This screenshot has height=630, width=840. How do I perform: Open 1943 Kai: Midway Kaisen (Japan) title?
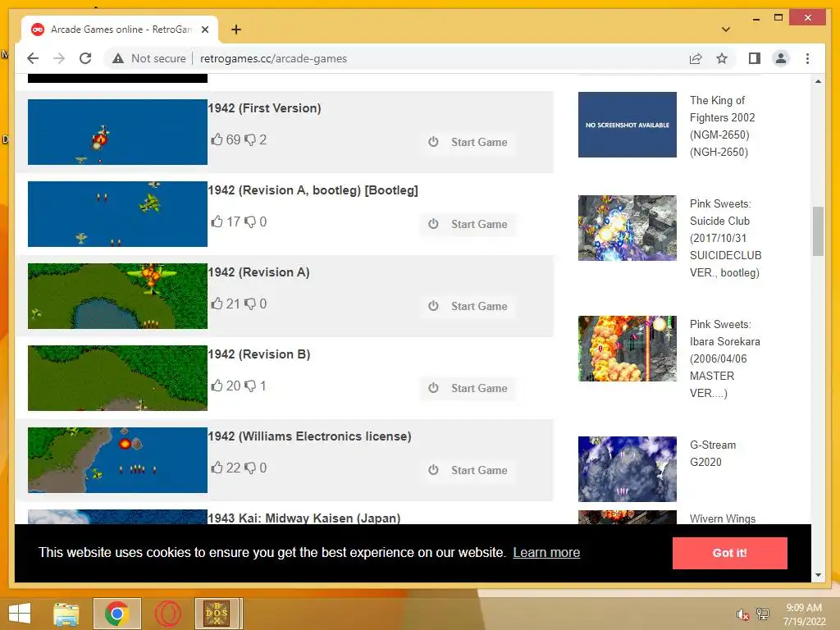[x=304, y=518]
